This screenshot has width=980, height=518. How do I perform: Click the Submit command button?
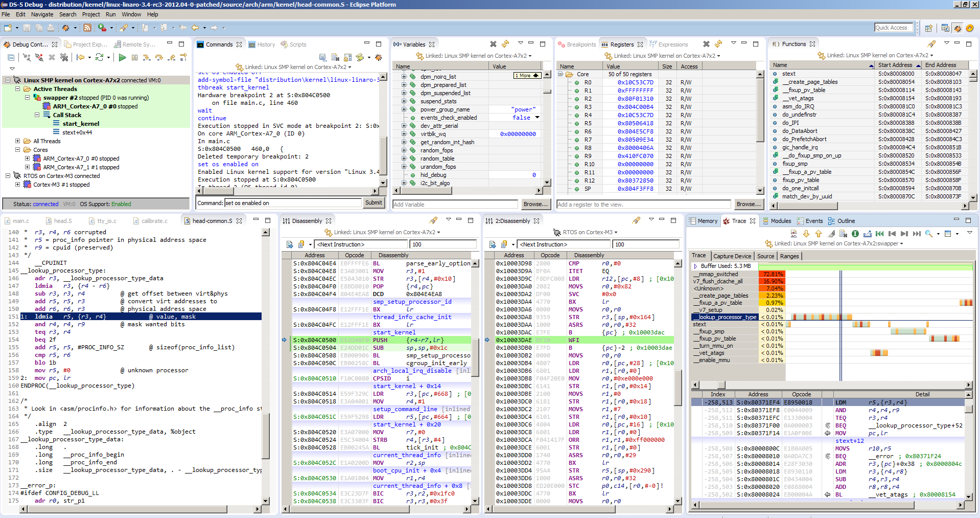coord(374,203)
